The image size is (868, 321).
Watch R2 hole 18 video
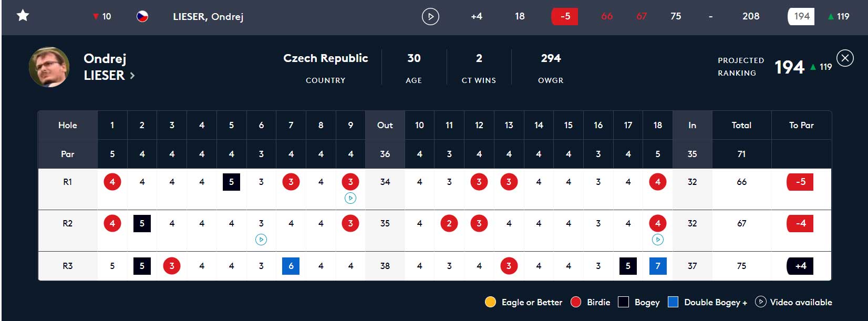pos(658,240)
